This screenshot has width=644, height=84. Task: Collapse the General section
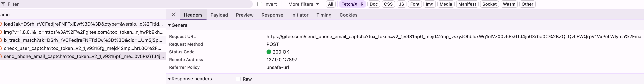click(169, 25)
